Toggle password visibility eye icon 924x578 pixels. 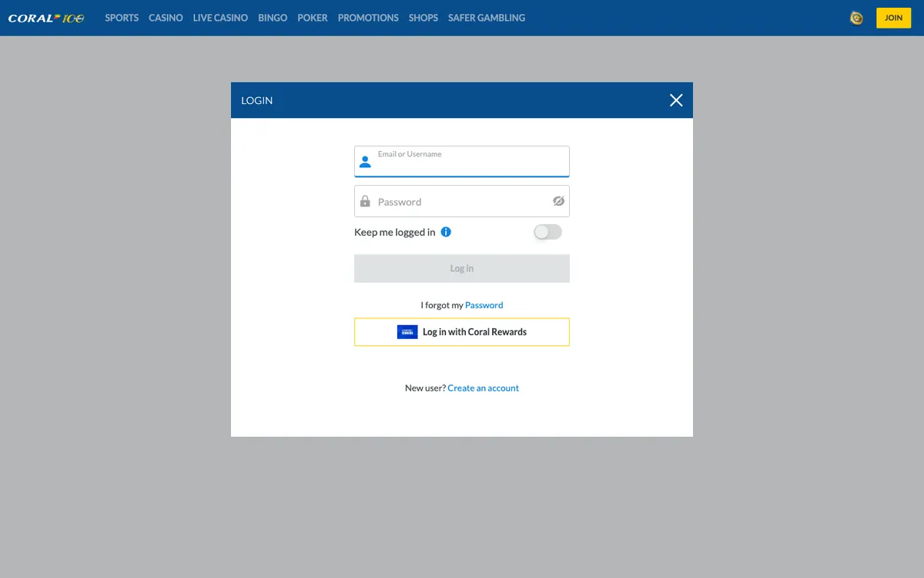click(x=558, y=201)
